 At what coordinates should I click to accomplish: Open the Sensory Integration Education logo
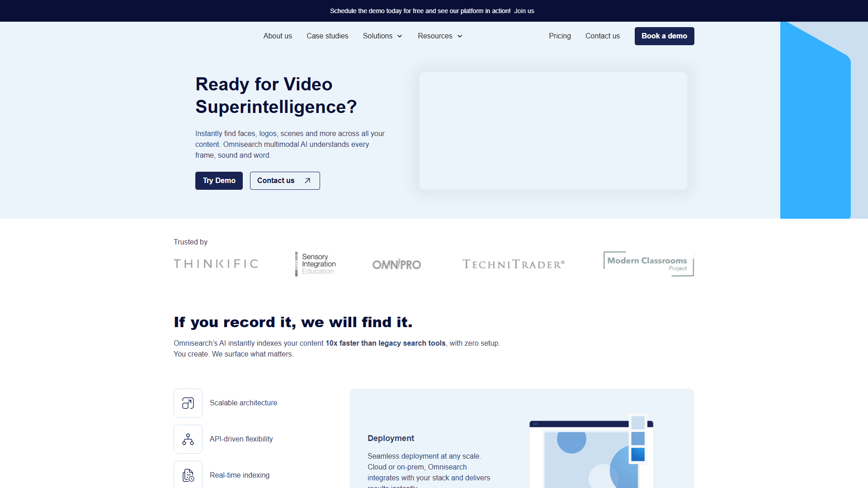(x=316, y=264)
